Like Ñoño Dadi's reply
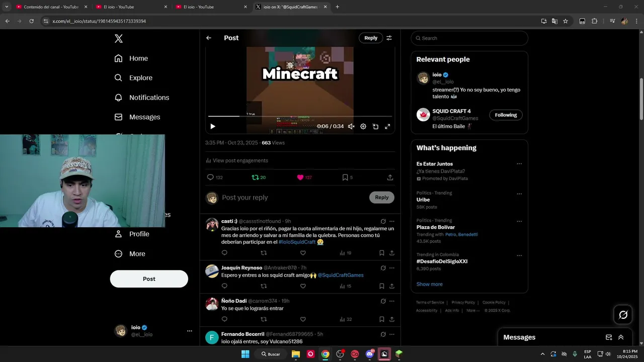The image size is (644, 362). click(x=303, y=319)
